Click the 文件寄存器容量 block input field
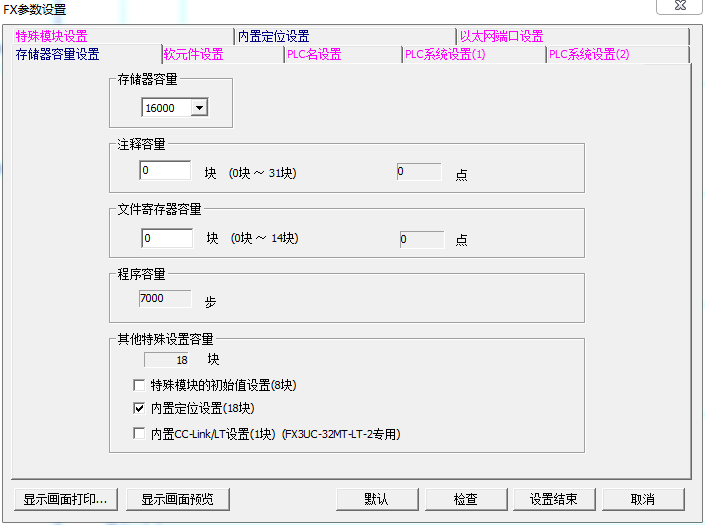The image size is (705, 525). tap(167, 238)
